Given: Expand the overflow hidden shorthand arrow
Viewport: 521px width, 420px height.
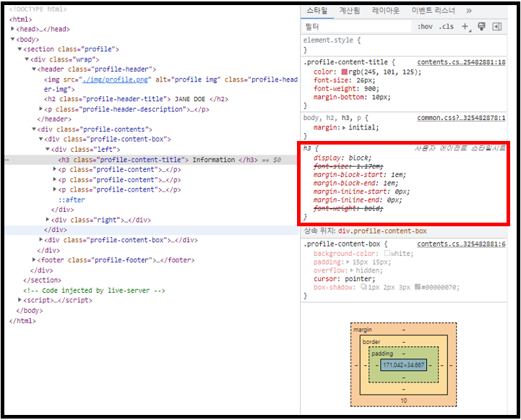Looking at the screenshot, I should pyautogui.click(x=352, y=270).
